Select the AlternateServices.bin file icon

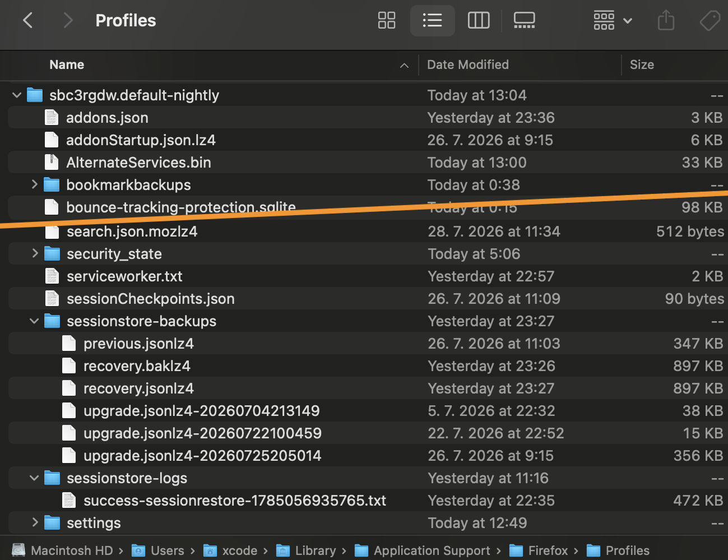pyautogui.click(x=52, y=163)
